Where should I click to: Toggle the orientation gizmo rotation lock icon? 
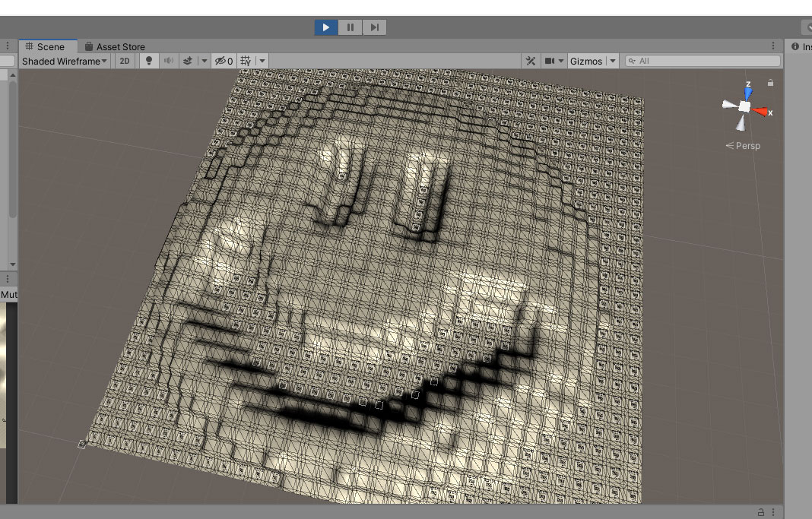(x=771, y=83)
